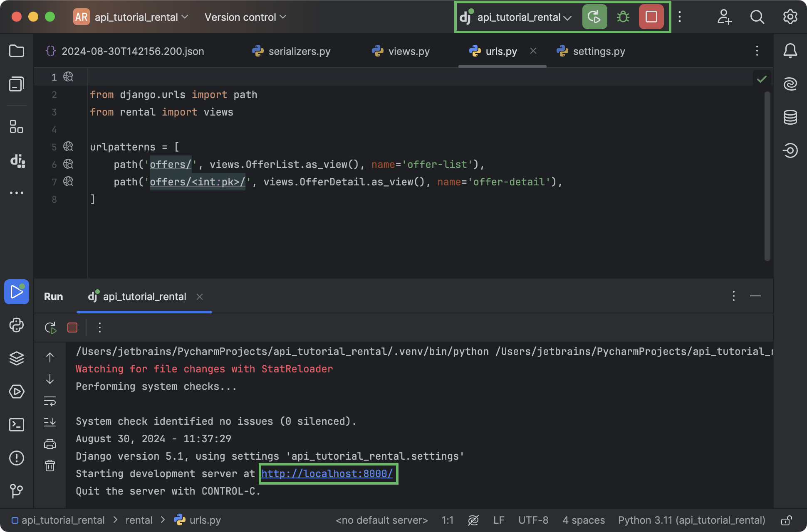Clear the console output with trash icon

(50, 466)
